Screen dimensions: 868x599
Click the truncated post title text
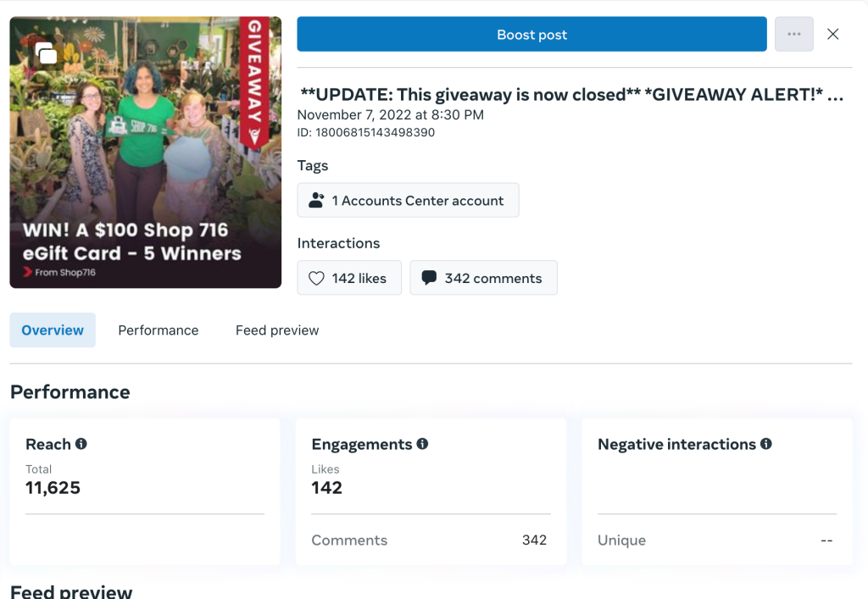click(572, 95)
